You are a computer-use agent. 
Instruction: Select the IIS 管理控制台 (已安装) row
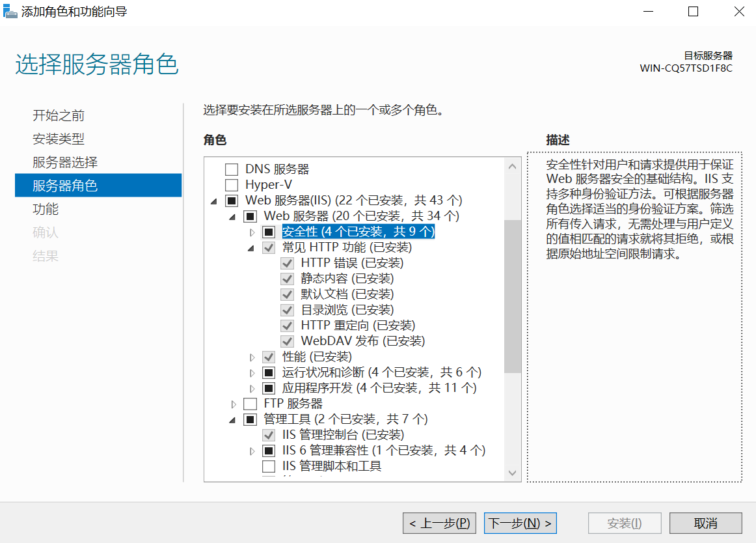tap(343, 435)
